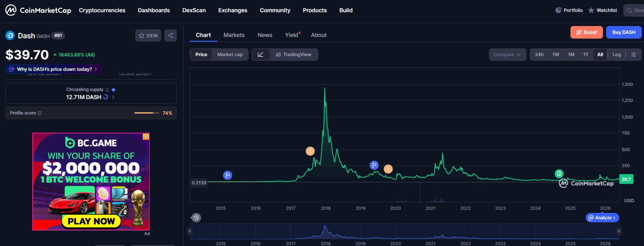Open the Portfolio pie icon
644x246 pixels.
tap(558, 10)
